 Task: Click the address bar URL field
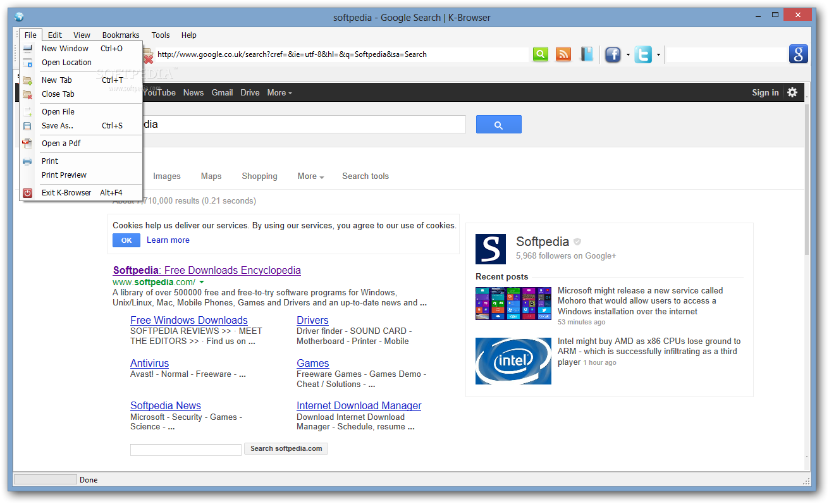341,54
